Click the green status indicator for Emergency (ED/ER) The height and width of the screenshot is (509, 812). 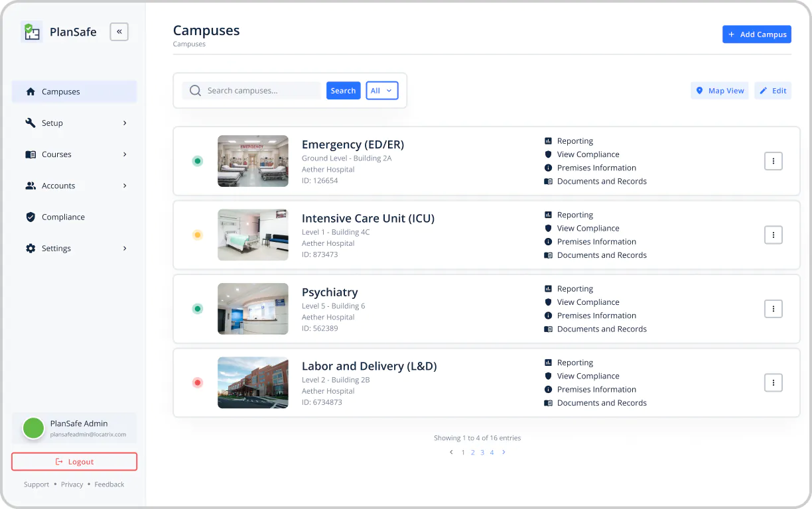click(197, 161)
